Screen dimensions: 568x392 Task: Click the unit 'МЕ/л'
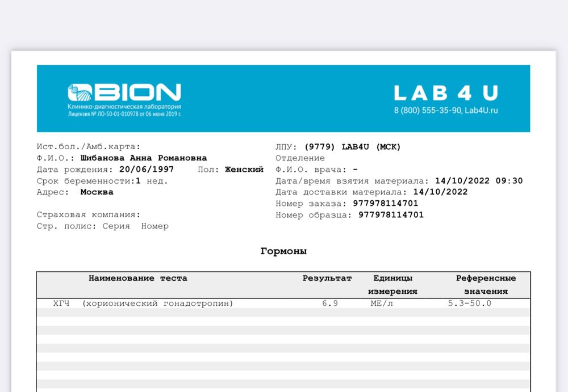click(382, 304)
